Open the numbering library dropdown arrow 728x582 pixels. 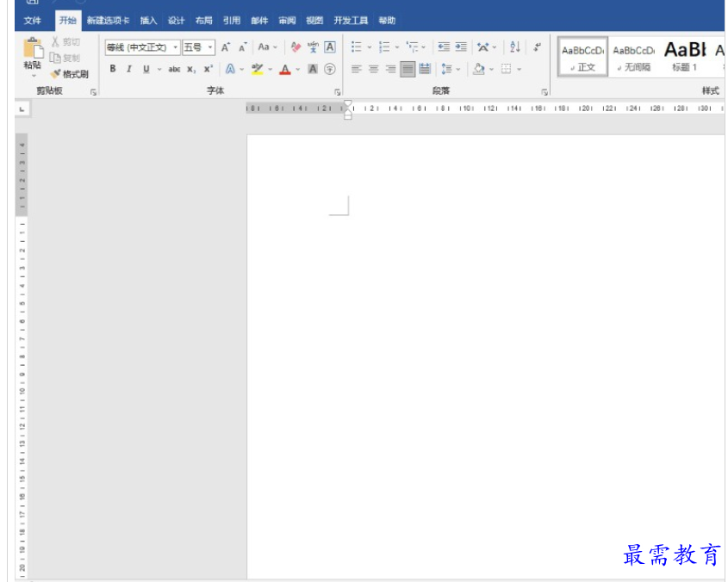(397, 46)
